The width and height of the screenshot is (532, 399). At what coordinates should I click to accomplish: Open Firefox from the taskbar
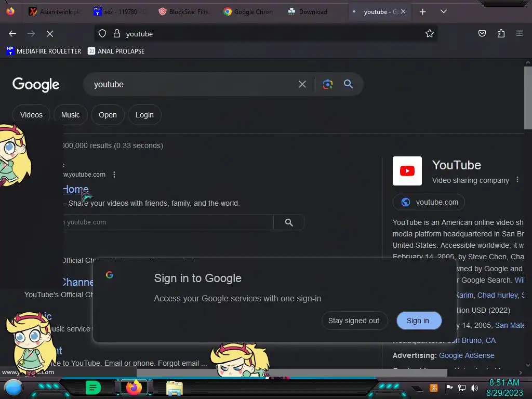(x=134, y=388)
